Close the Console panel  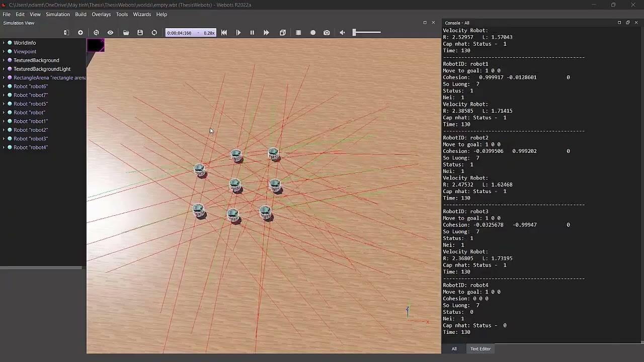(636, 23)
